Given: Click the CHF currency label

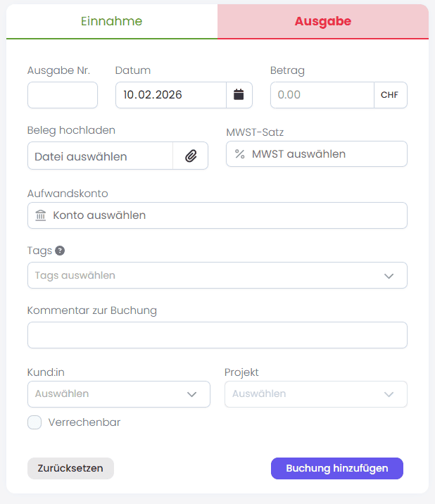Looking at the screenshot, I should 390,95.
